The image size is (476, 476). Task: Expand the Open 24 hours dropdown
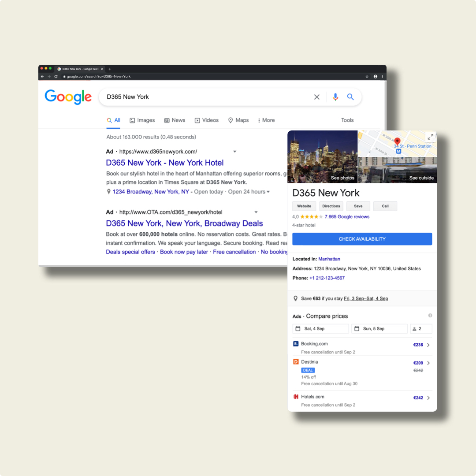tap(268, 192)
